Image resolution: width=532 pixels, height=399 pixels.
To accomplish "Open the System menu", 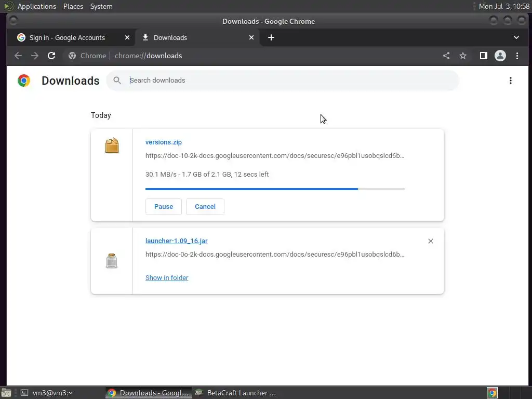I will tap(101, 6).
